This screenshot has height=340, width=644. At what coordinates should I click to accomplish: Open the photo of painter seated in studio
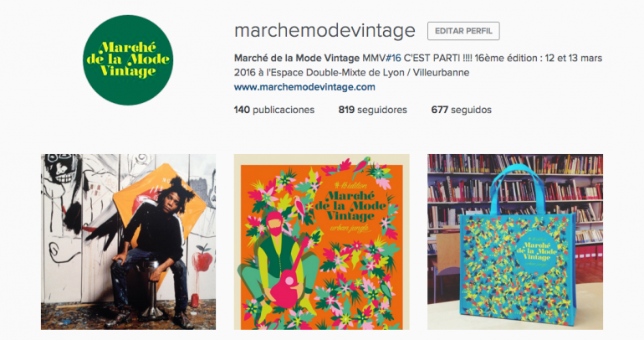pyautogui.click(x=128, y=242)
